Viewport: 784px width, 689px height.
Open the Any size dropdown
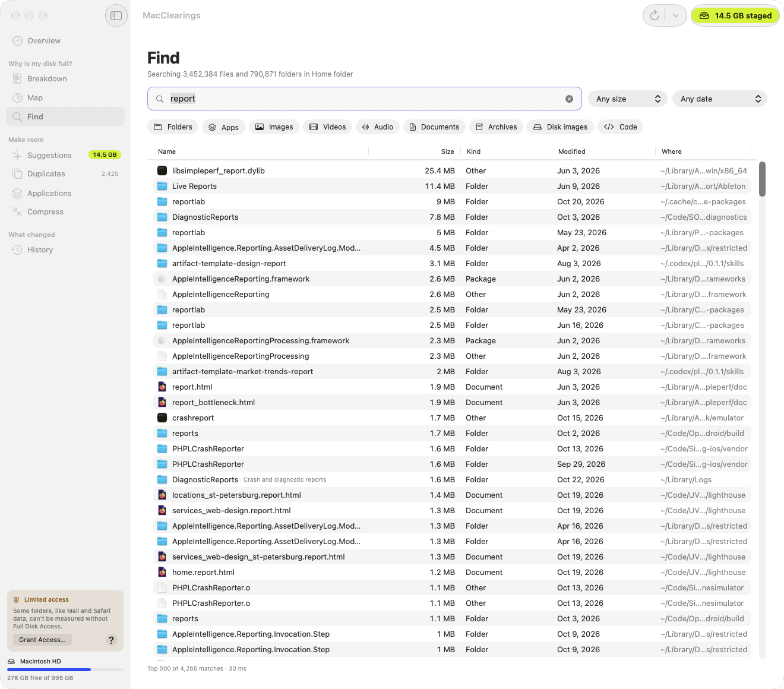(628, 99)
